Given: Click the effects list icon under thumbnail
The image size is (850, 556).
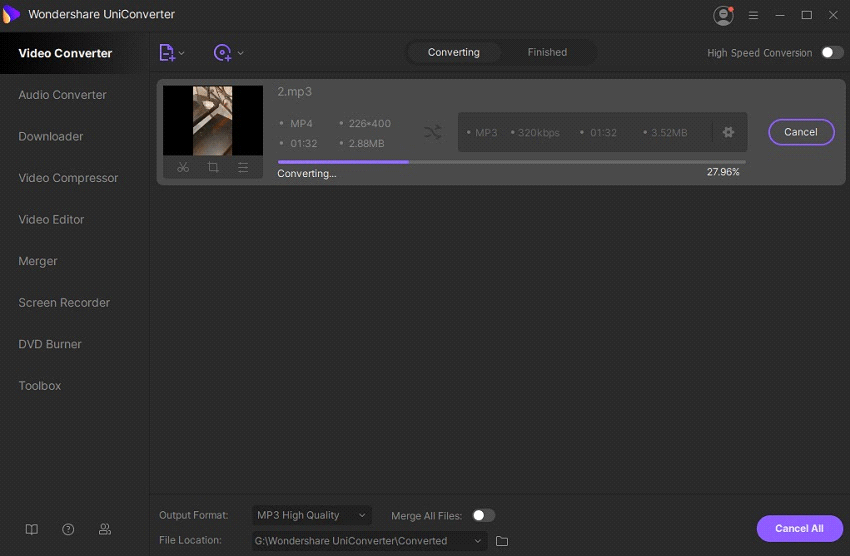Looking at the screenshot, I should coord(243,167).
